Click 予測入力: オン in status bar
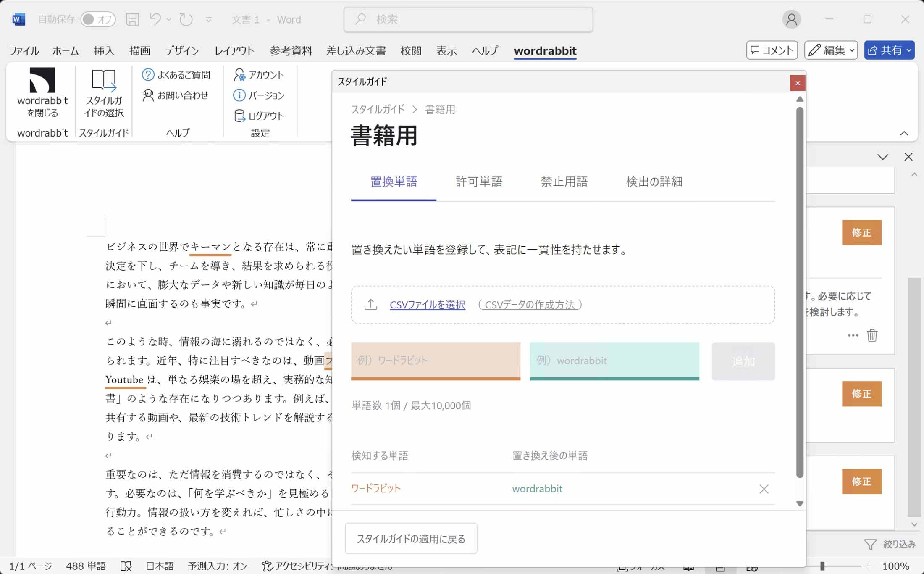924x574 pixels. pyautogui.click(x=217, y=566)
